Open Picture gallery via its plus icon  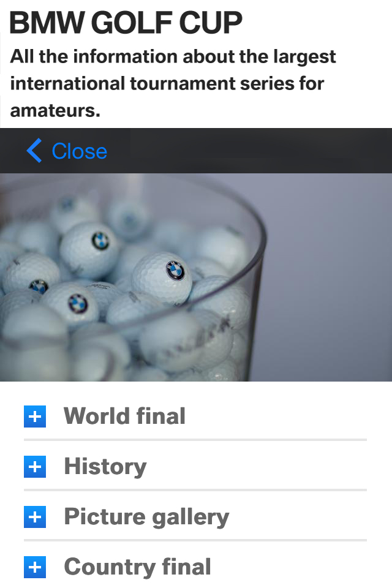coord(35,517)
